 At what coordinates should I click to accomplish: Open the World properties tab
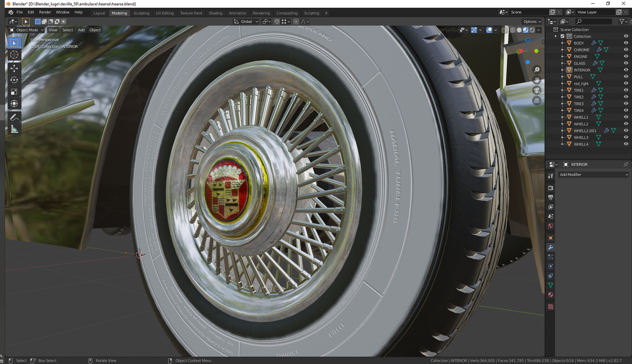pyautogui.click(x=551, y=226)
